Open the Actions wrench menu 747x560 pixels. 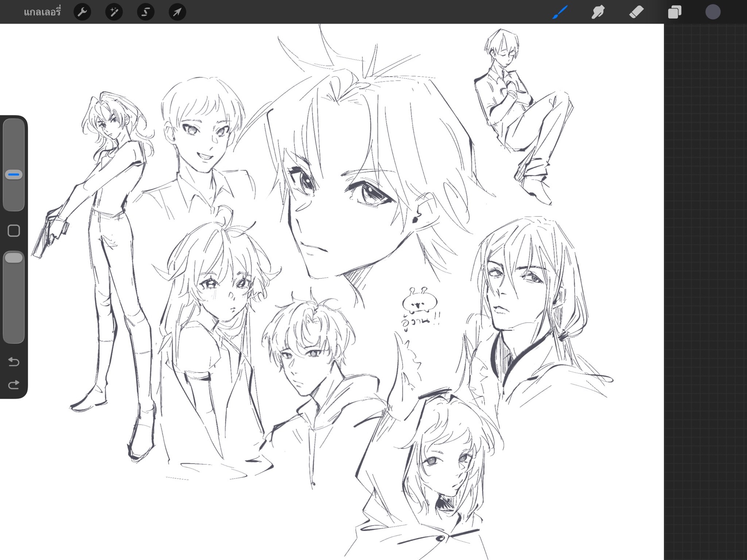click(82, 12)
